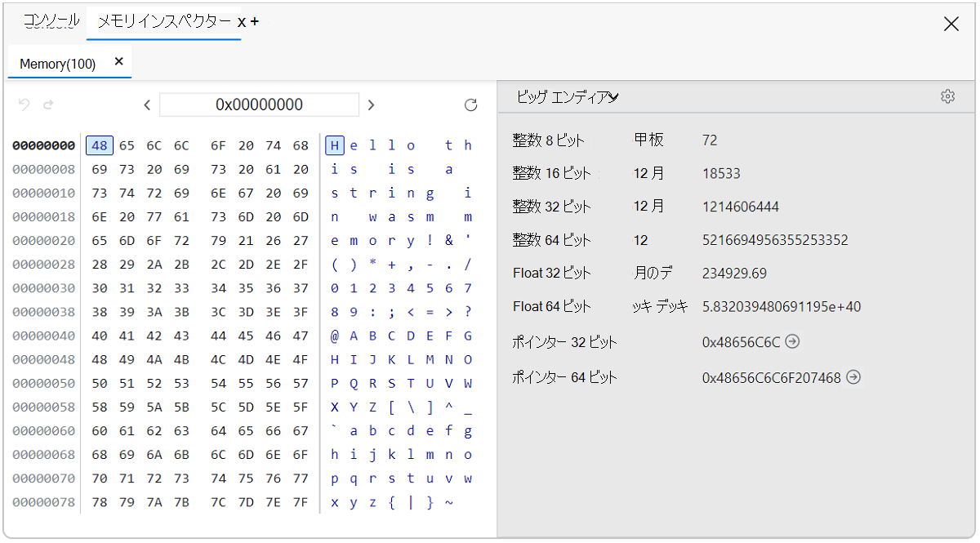The width and height of the screenshot is (980, 543).
Task: Navigate forward in address history with the redo arrow
Action: [x=48, y=105]
